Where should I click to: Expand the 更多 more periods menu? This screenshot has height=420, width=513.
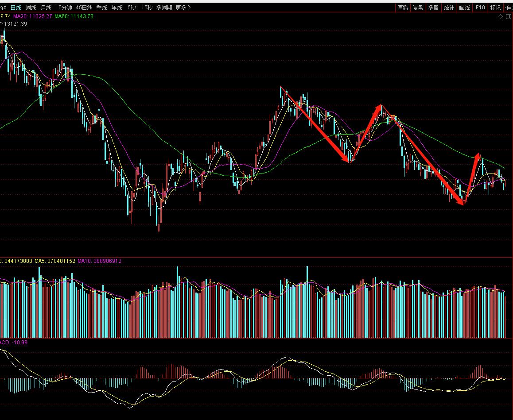pos(183,8)
